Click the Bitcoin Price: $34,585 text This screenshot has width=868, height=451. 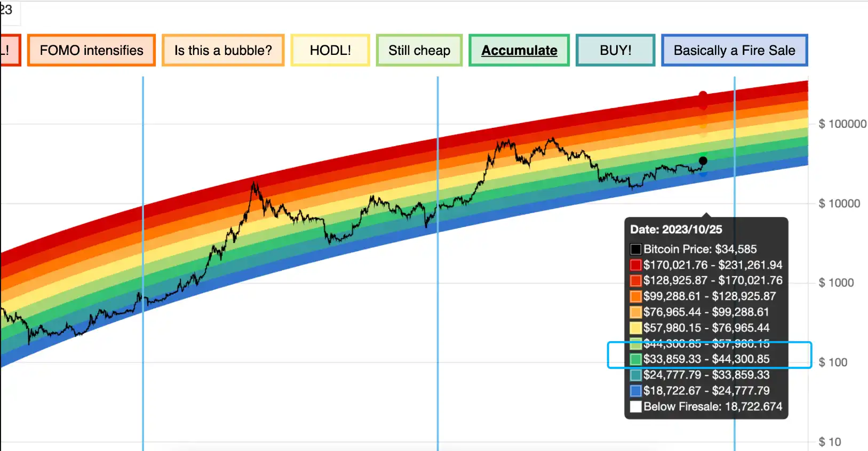(700, 249)
